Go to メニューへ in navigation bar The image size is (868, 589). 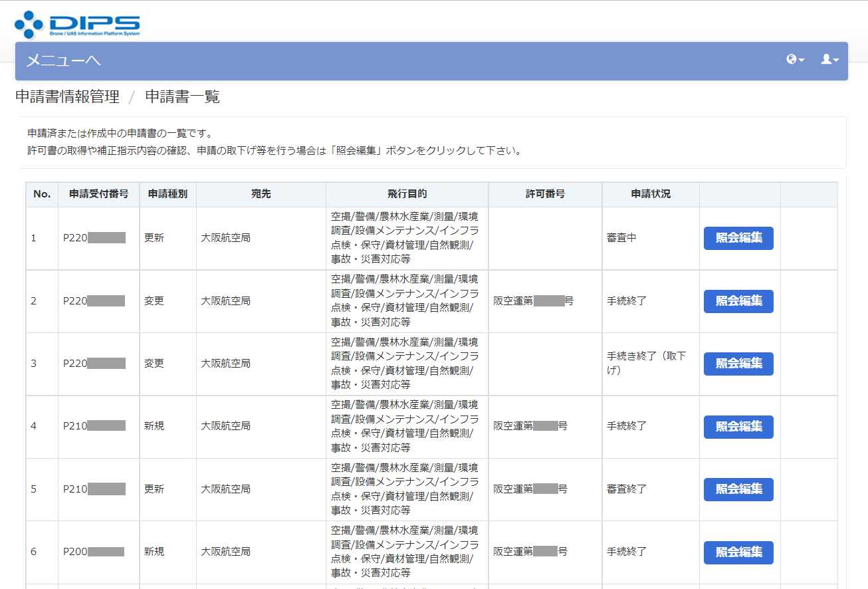(x=63, y=61)
